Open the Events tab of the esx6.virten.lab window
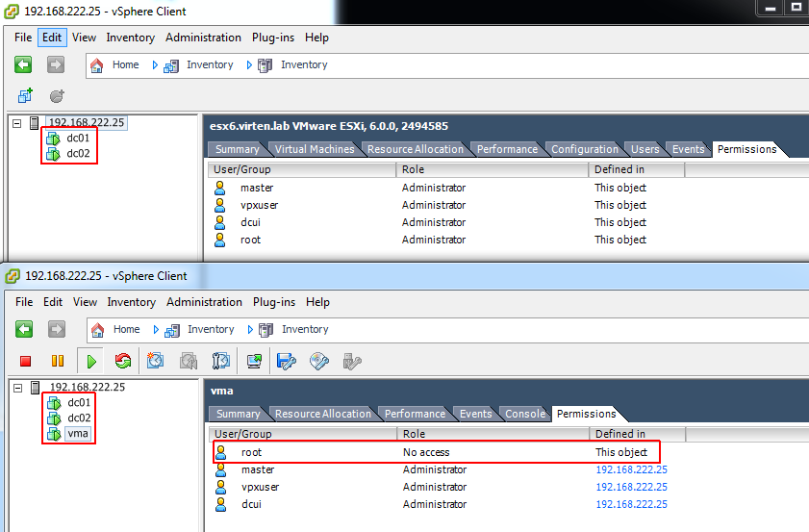The image size is (809, 532). 688,149
